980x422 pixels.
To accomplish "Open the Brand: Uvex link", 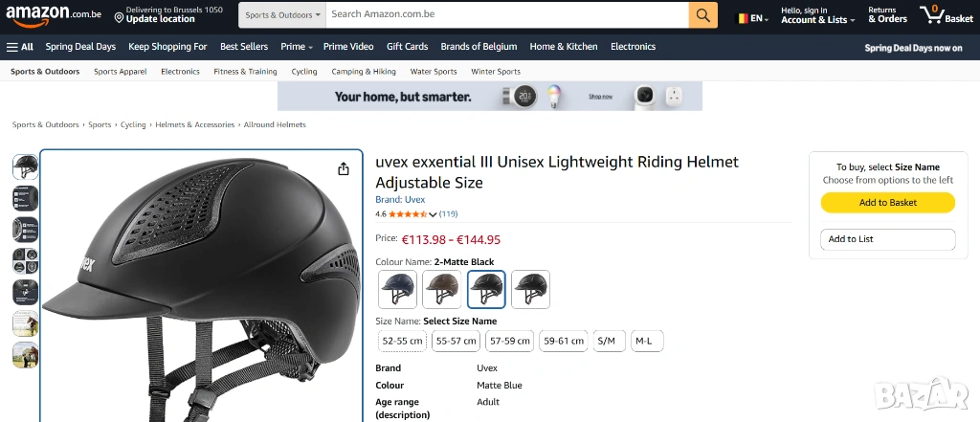I will click(400, 199).
